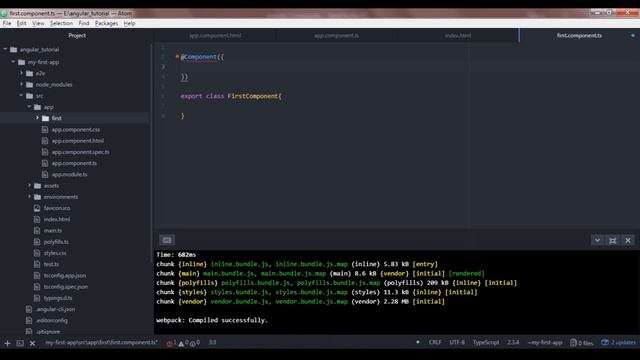
Task: Open the Find menu
Action: (x=84, y=24)
